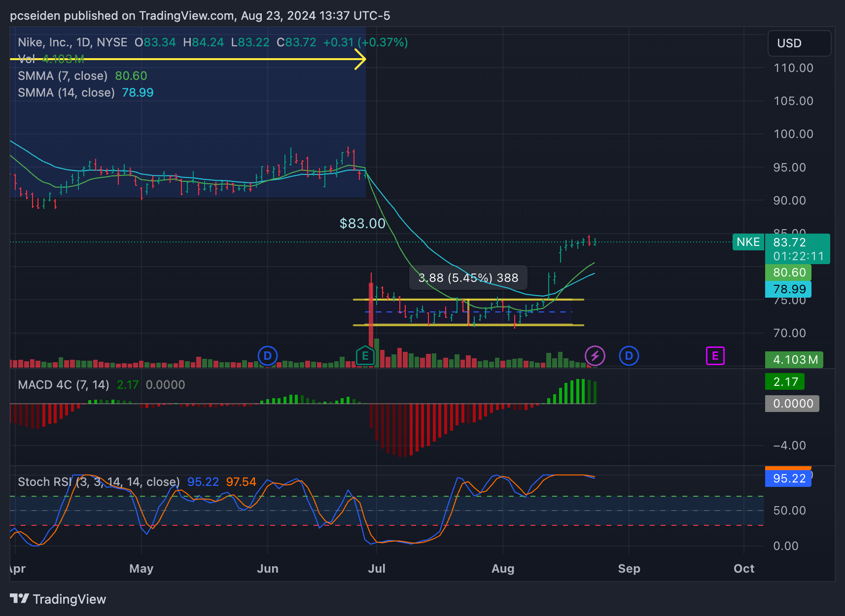The image size is (845, 616).
Task: Click the Jun label on time axis
Action: 268,569
